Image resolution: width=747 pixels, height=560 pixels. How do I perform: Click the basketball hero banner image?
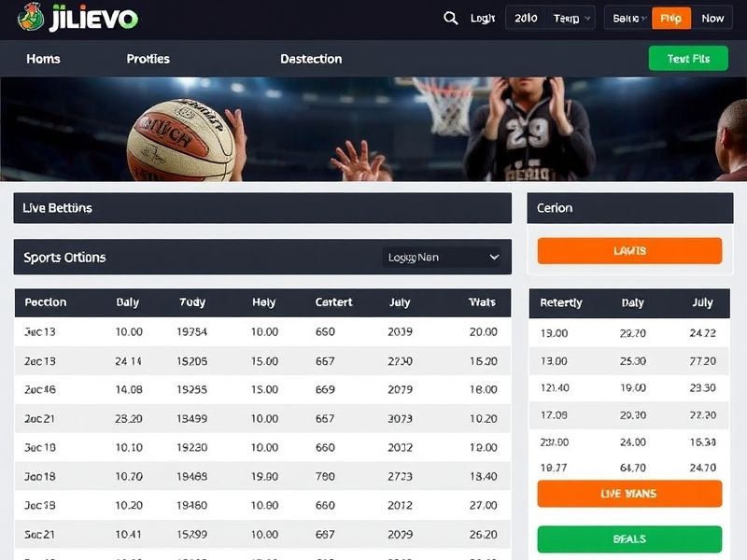(373, 129)
